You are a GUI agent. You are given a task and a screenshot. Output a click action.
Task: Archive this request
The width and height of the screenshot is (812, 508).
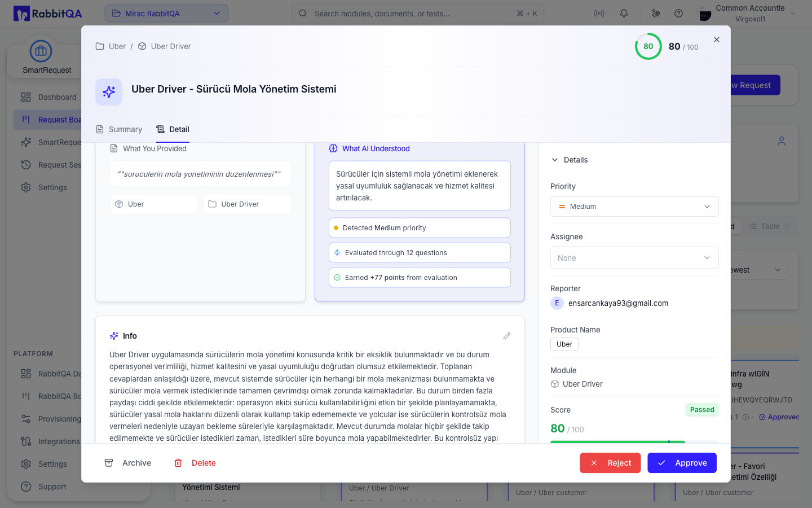coord(128,463)
